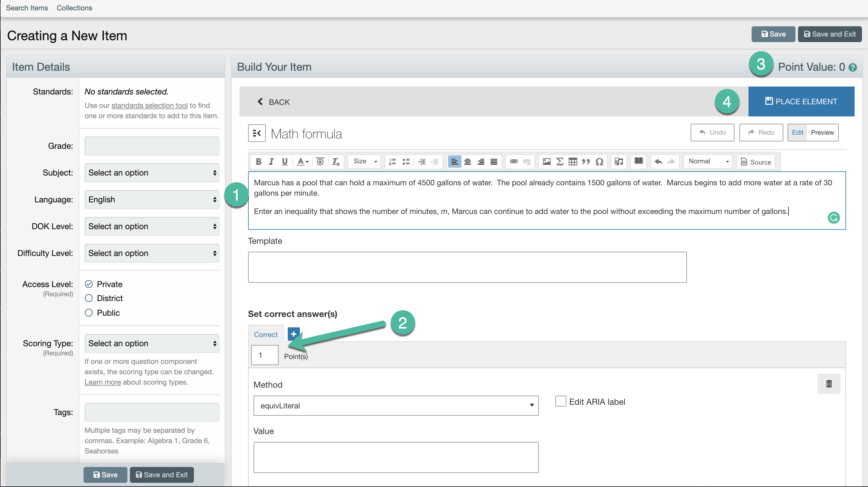
Task: Click the numbered list icon
Action: click(x=392, y=162)
